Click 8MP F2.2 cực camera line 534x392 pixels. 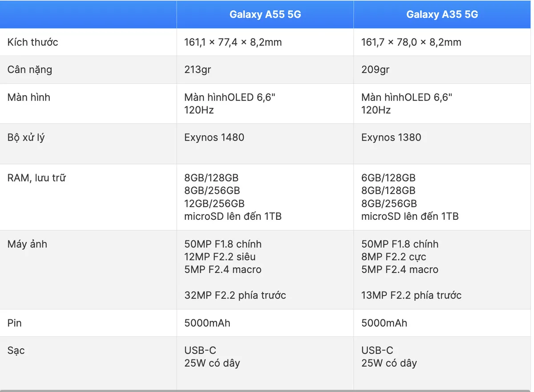(x=394, y=257)
